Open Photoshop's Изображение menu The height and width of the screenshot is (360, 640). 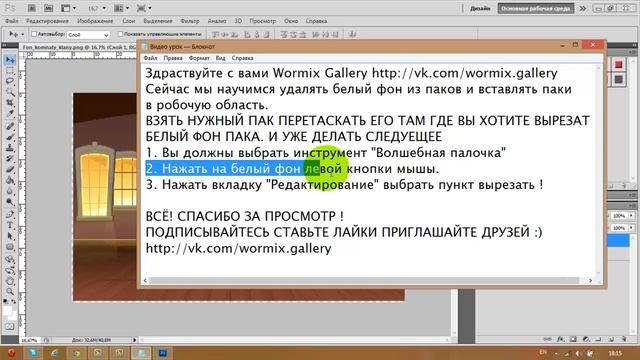[95, 21]
